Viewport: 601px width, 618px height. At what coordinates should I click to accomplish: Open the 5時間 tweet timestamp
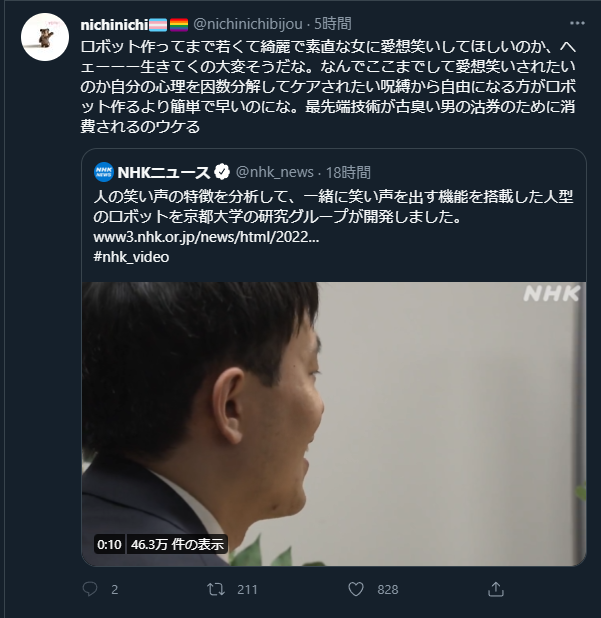click(x=333, y=24)
